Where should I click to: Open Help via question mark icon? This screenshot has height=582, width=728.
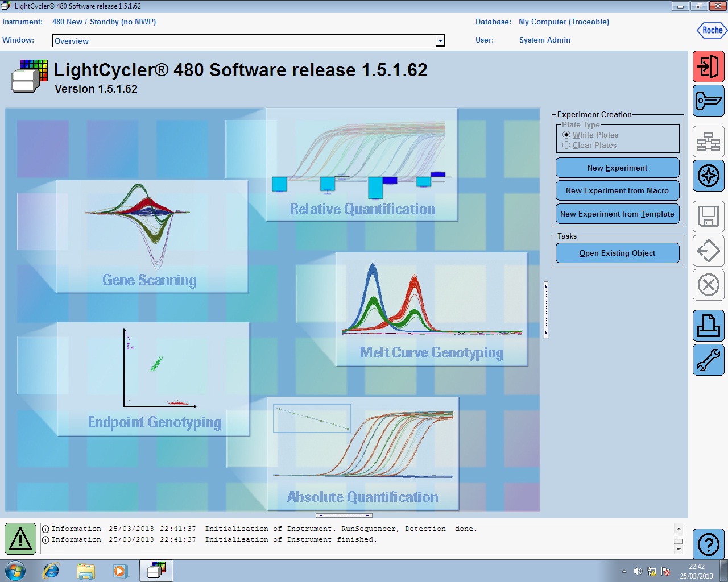708,544
